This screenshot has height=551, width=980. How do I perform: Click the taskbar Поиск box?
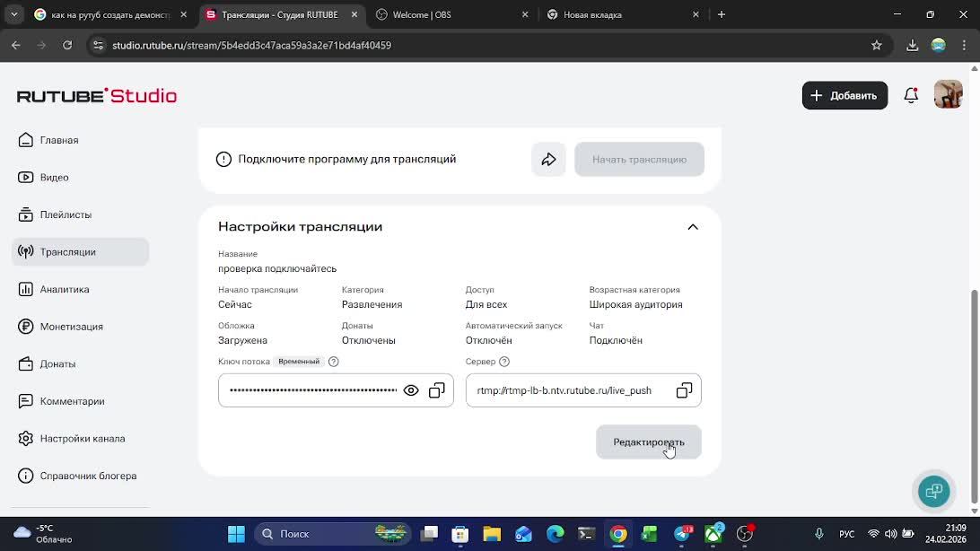(x=332, y=534)
